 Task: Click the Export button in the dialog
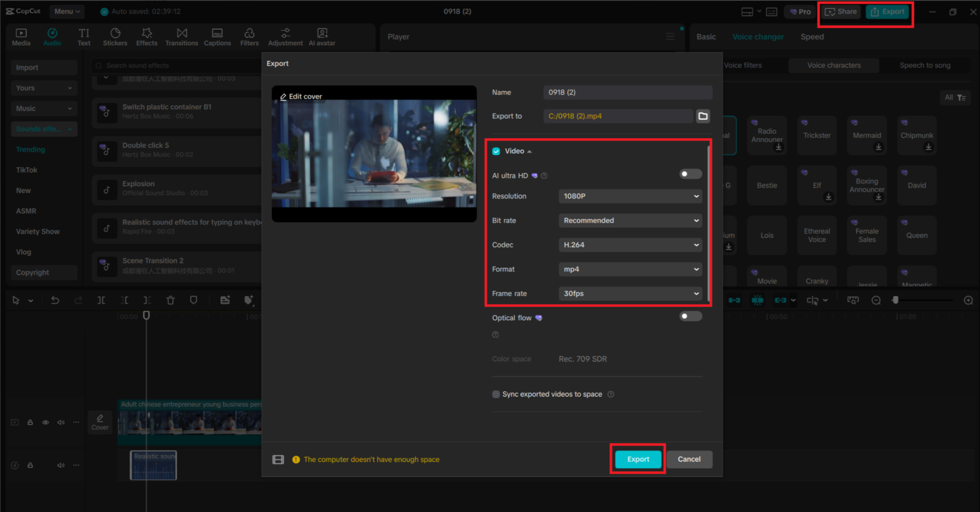tap(638, 459)
